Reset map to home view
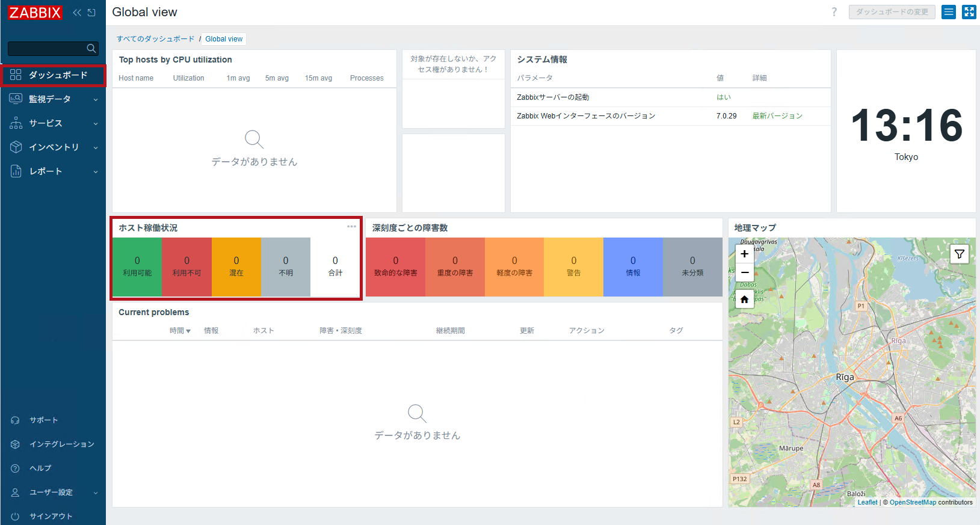Viewport: 980px width, 525px height. [x=745, y=299]
